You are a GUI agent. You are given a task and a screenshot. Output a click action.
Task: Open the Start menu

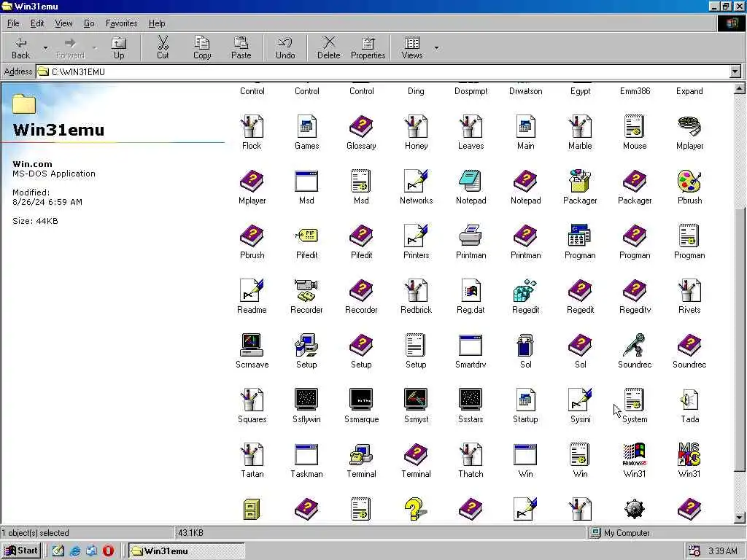[x=21, y=551]
